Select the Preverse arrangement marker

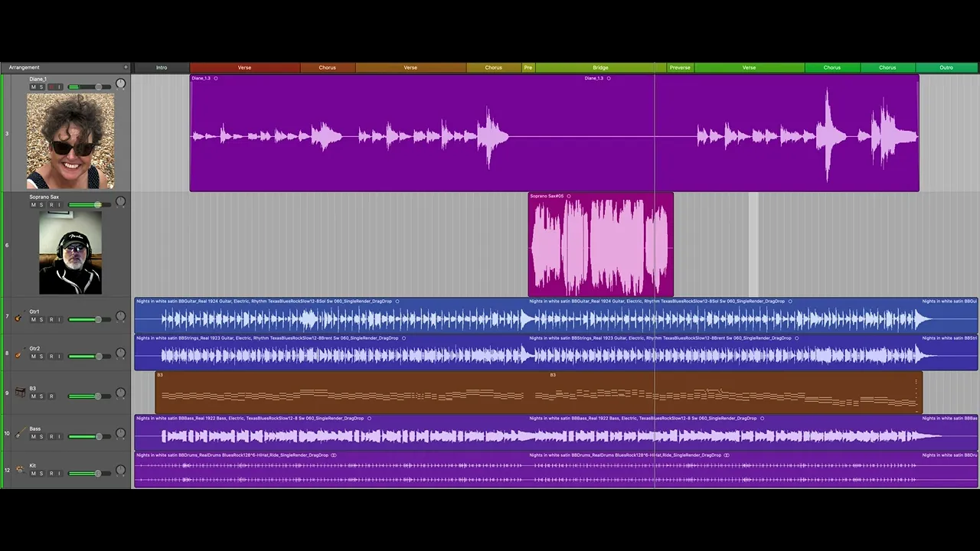pyautogui.click(x=680, y=67)
